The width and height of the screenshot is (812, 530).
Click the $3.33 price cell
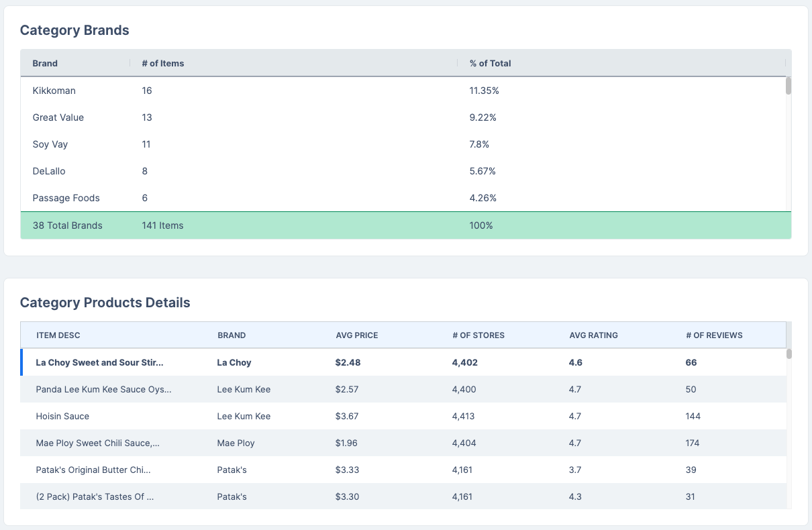click(x=347, y=470)
